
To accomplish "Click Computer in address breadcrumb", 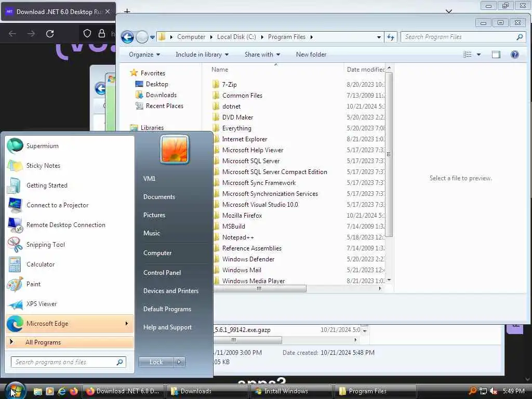I will (191, 37).
